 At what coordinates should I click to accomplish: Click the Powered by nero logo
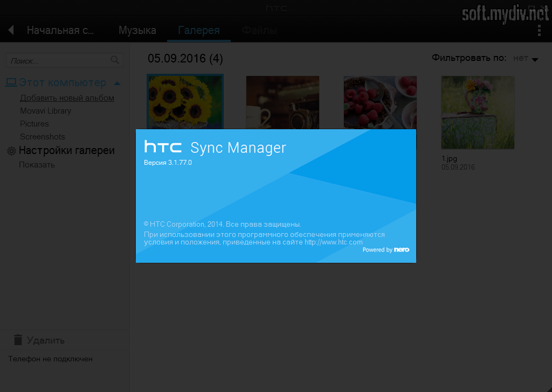pos(386,250)
